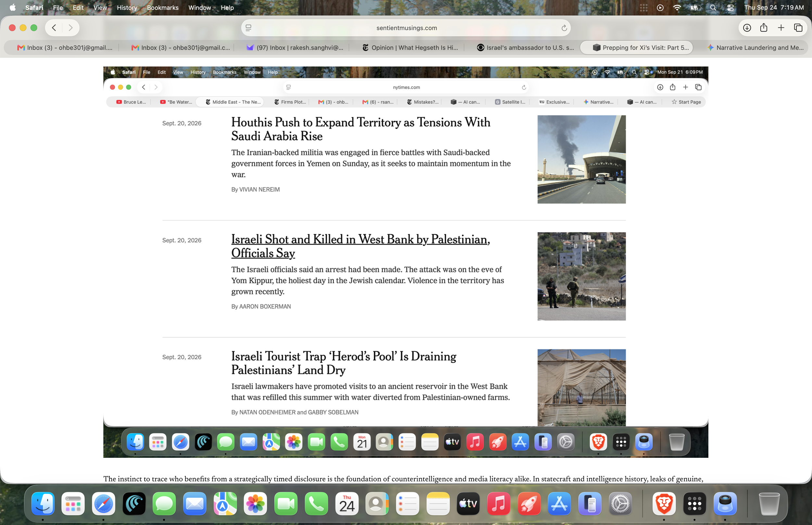The width and height of the screenshot is (812, 525).
Task: Open a new tab with the plus icon
Action: (781, 28)
